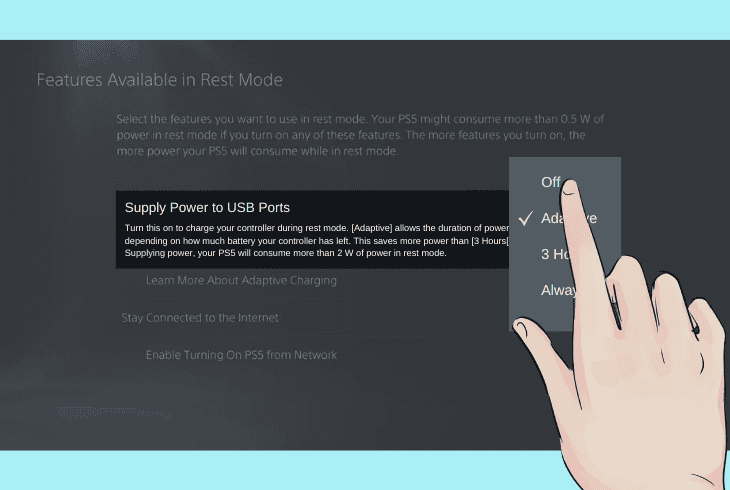Open Learn More About Adaptive Charging
This screenshot has height=490, width=730.
click(241, 280)
